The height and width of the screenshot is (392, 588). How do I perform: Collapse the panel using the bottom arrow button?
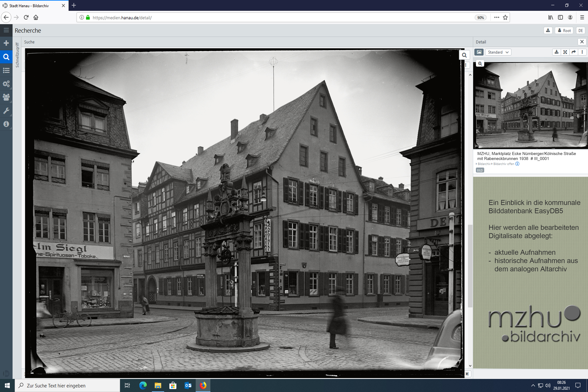467,374
